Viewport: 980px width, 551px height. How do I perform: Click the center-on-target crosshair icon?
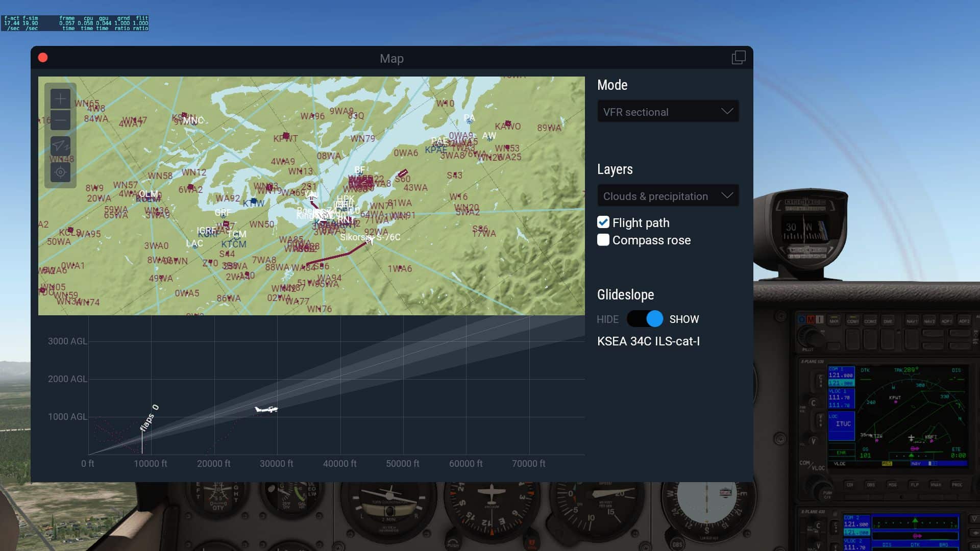60,172
